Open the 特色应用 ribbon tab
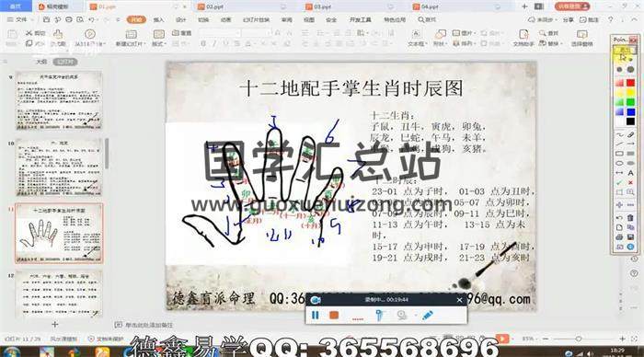 pyautogui.click(x=395, y=19)
